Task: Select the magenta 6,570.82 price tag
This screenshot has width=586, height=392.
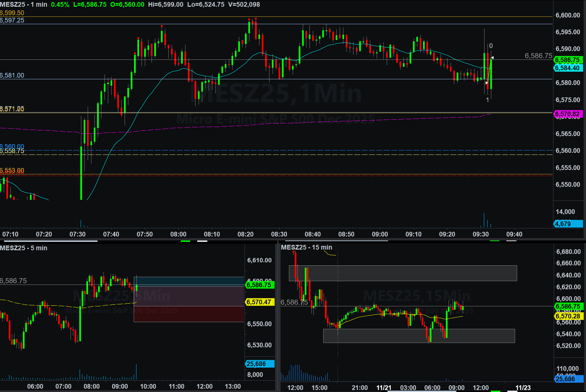Action: click(568, 114)
